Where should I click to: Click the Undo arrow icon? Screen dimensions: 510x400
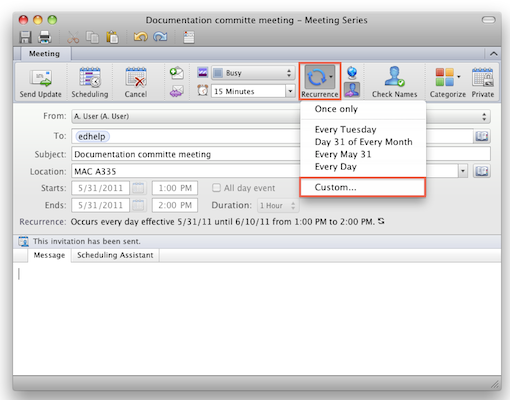click(x=140, y=37)
